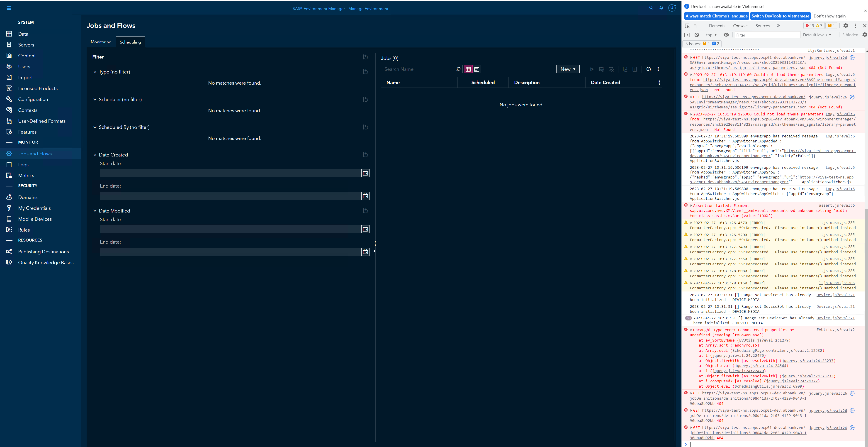This screenshot has height=447, width=868.
Task: Toggle the device toolbar in DevTools
Action: (x=696, y=26)
